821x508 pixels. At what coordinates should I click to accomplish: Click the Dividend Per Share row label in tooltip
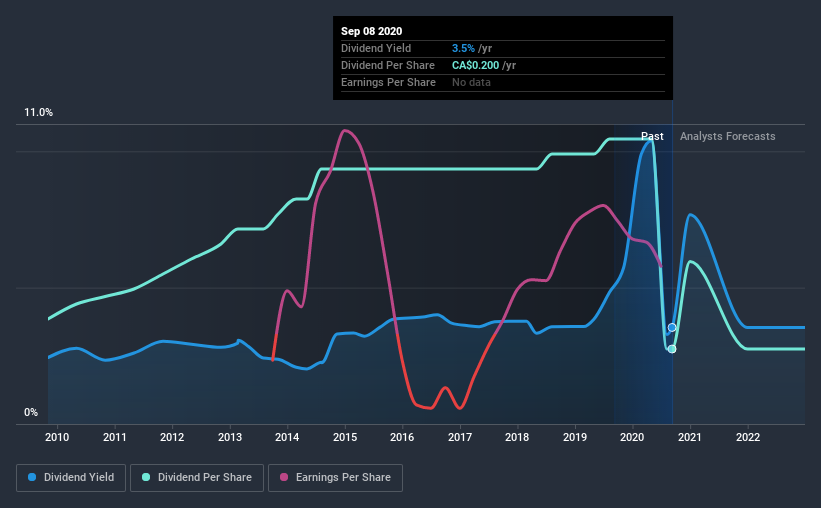coord(388,65)
